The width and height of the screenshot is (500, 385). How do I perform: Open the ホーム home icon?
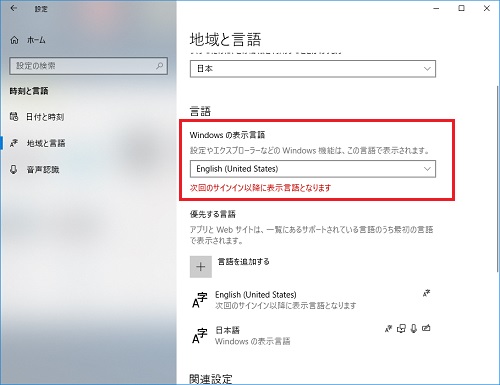(14, 40)
